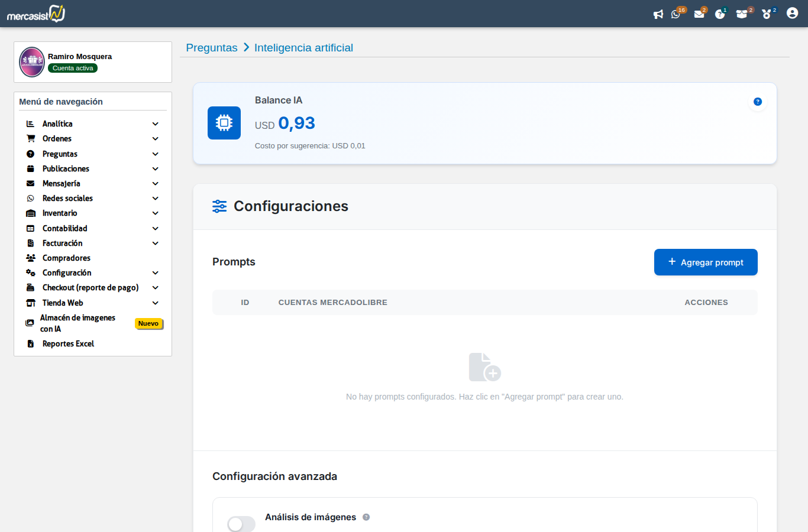Open pending questions icon in header
Screen dimensions: 808x532
pos(719,14)
